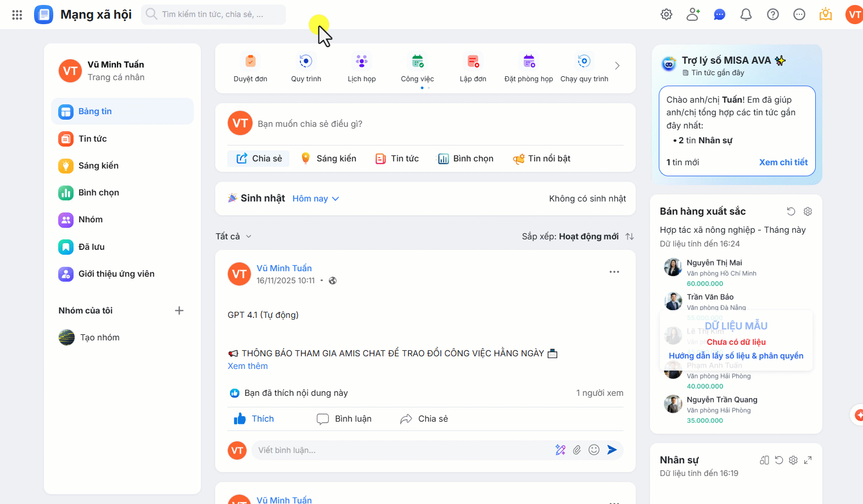The width and height of the screenshot is (863, 504).
Task: Open the Lập đơn shortcut
Action: [x=473, y=68]
